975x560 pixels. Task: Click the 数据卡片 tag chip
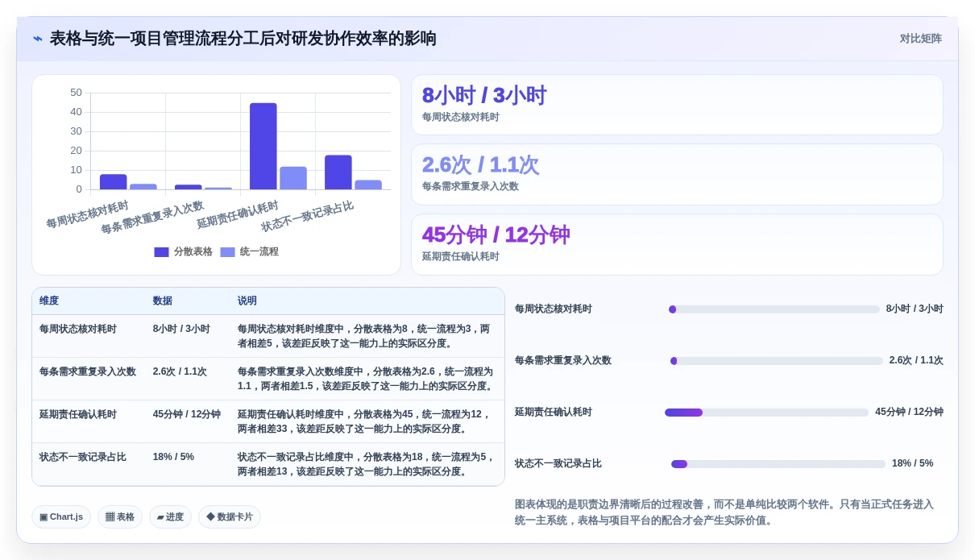pos(230,516)
